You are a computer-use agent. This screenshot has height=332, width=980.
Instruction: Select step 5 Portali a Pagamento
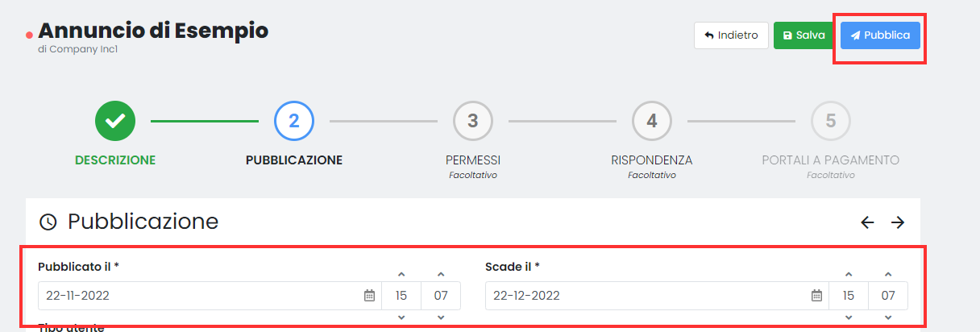831,121
